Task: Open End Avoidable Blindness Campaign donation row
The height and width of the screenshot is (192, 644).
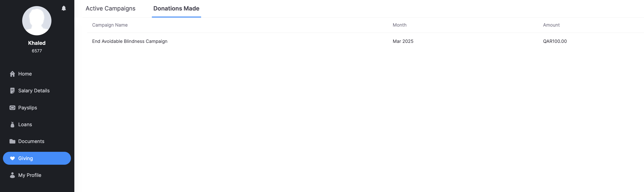Action: coord(129,41)
